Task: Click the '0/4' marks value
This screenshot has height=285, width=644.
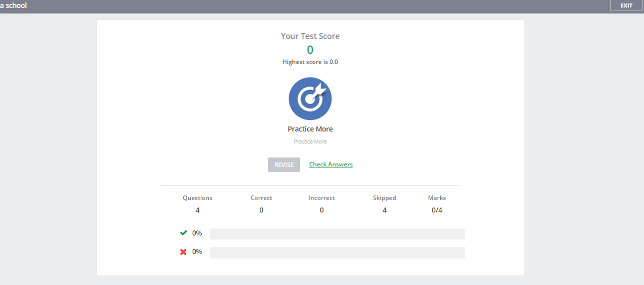Action: [437, 210]
